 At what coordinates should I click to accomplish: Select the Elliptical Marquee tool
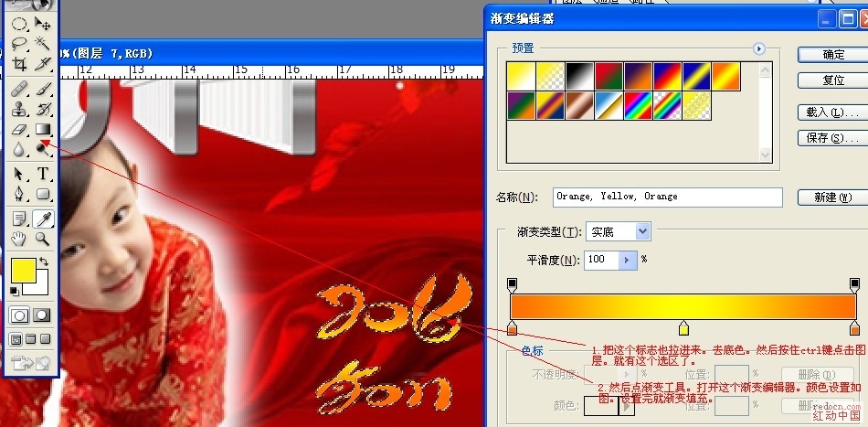coord(19,24)
